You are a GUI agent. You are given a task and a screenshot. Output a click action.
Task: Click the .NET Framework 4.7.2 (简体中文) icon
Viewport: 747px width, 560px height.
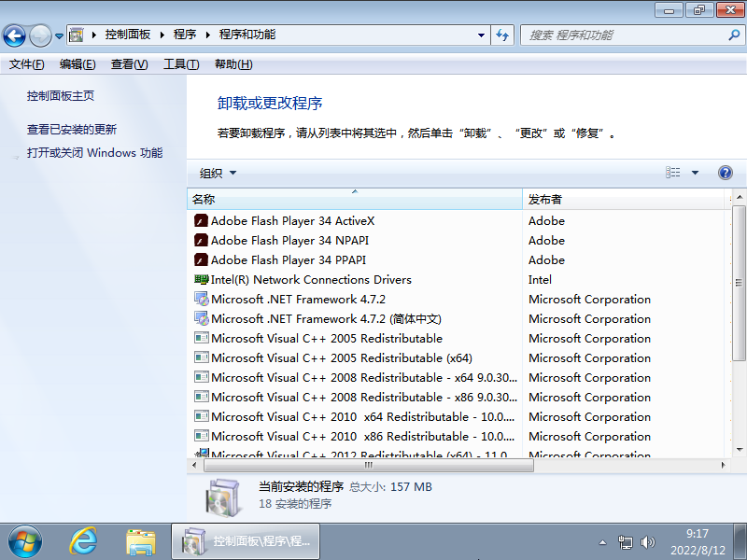[202, 318]
